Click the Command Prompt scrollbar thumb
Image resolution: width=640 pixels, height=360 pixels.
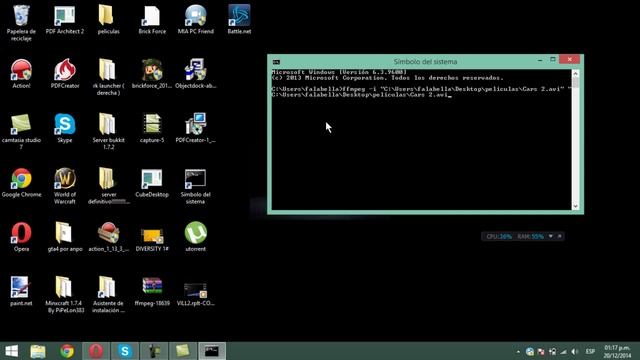[576, 82]
